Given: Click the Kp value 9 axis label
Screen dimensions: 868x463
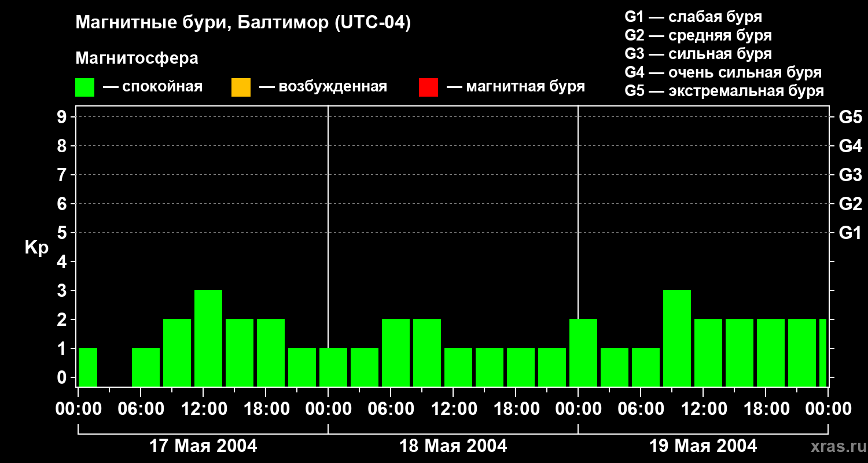Looking at the screenshot, I should (x=63, y=117).
